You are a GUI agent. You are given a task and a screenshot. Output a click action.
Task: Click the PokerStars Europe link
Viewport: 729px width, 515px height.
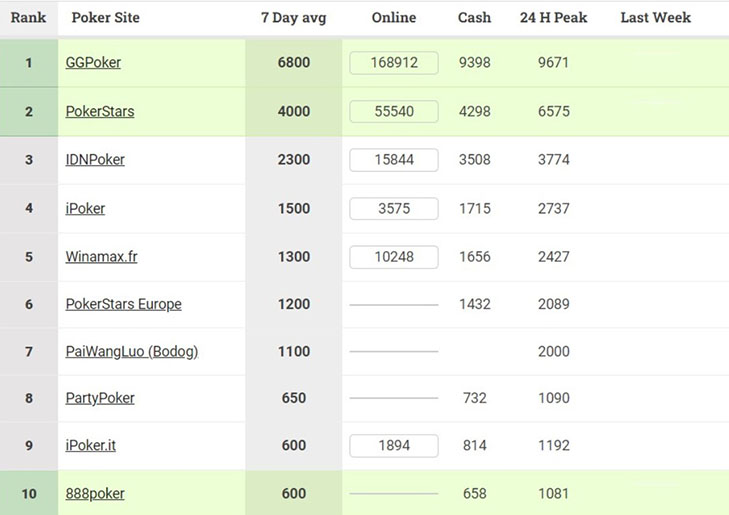123,304
